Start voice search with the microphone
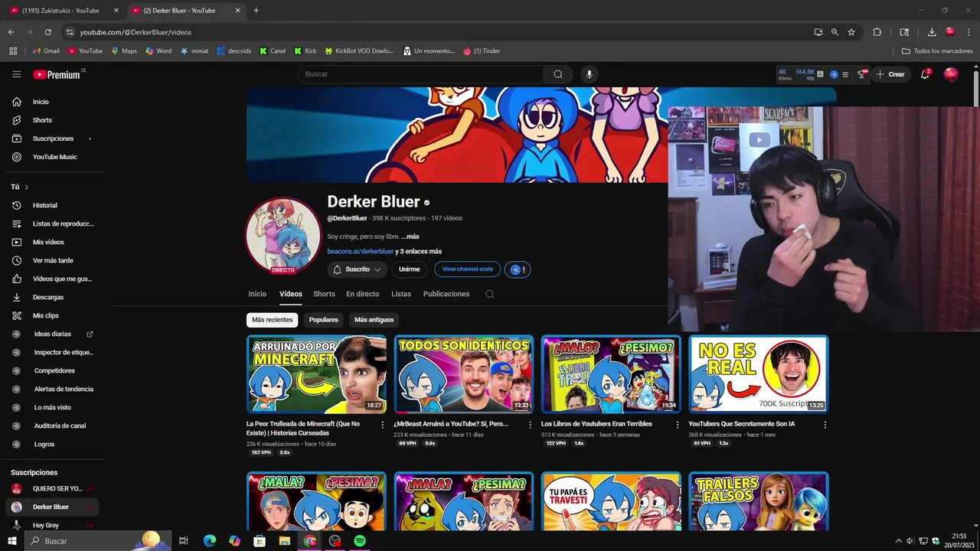Image resolution: width=980 pixels, height=551 pixels. coord(589,74)
